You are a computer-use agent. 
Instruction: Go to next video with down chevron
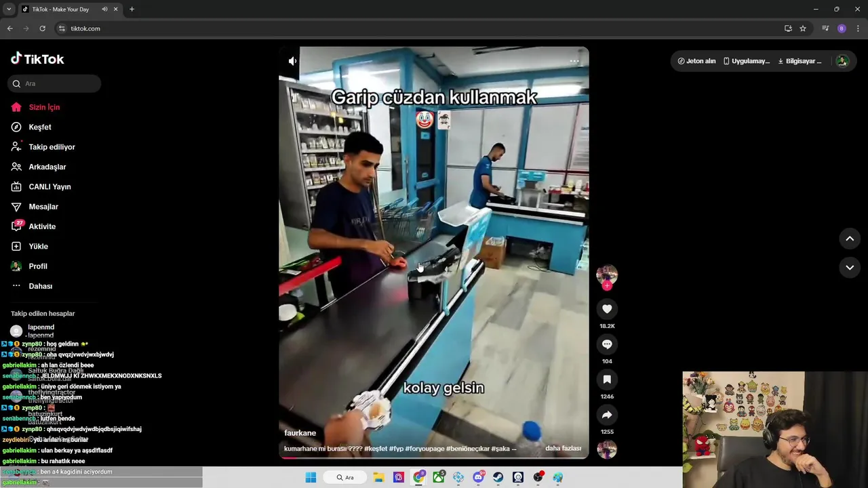click(850, 267)
